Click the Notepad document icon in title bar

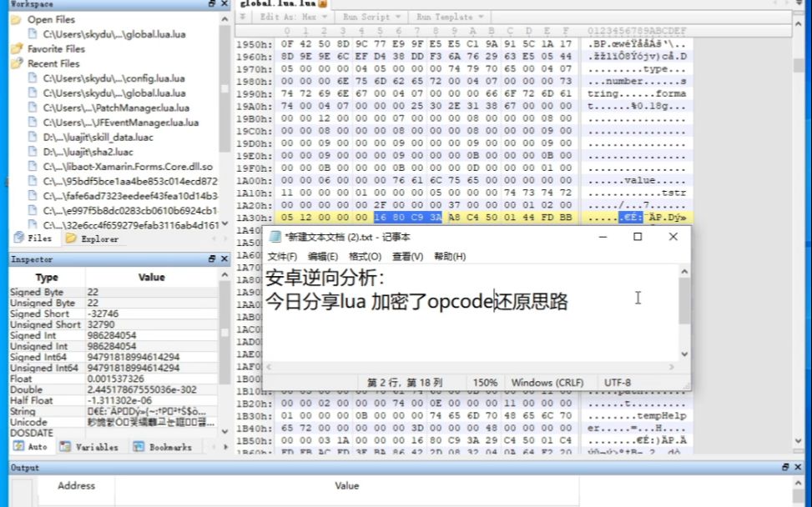click(x=275, y=237)
